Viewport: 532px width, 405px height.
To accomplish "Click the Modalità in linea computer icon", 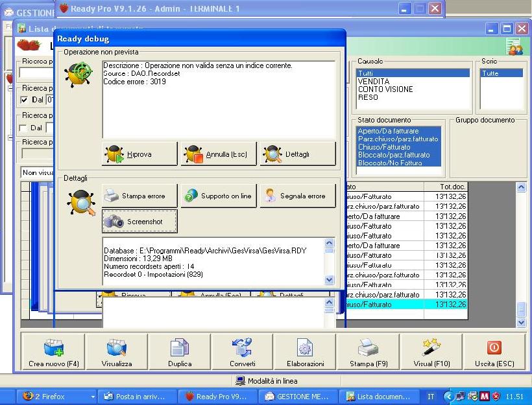I will coord(240,380).
